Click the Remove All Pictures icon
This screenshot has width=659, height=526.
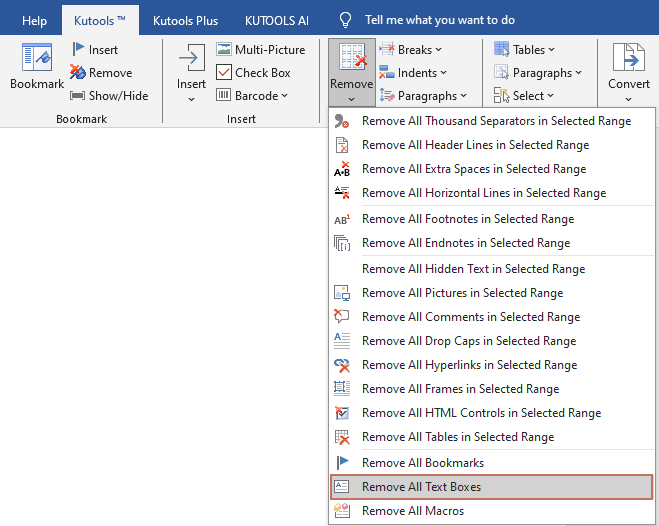pyautogui.click(x=342, y=293)
